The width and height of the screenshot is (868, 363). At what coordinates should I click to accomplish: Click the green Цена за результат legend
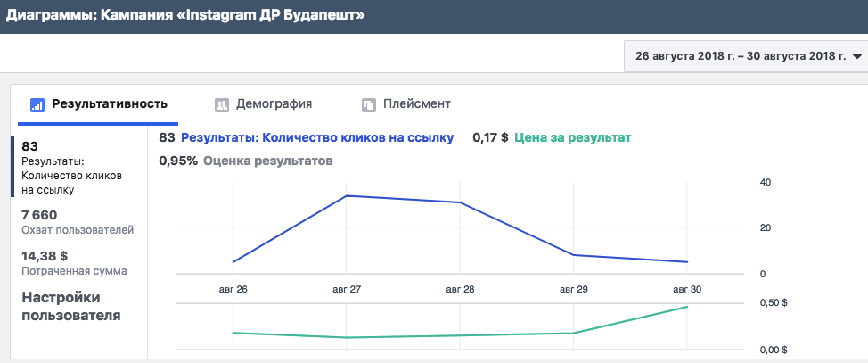click(573, 138)
